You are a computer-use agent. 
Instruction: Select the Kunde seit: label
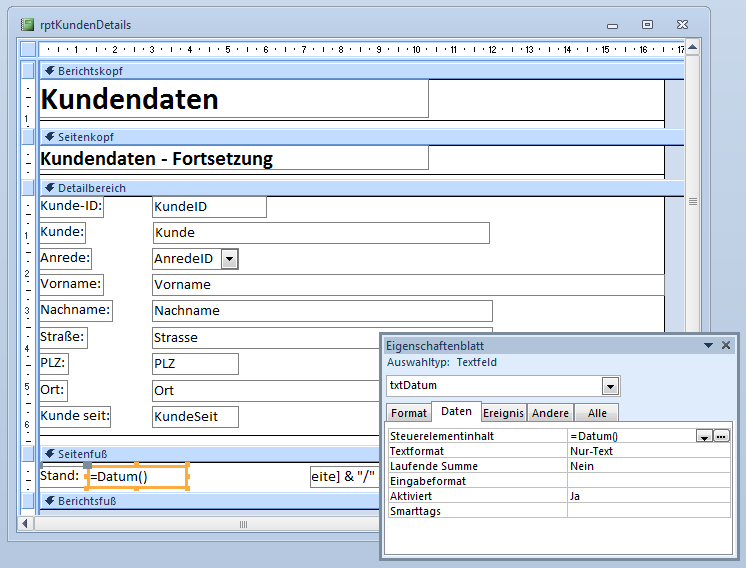75,416
